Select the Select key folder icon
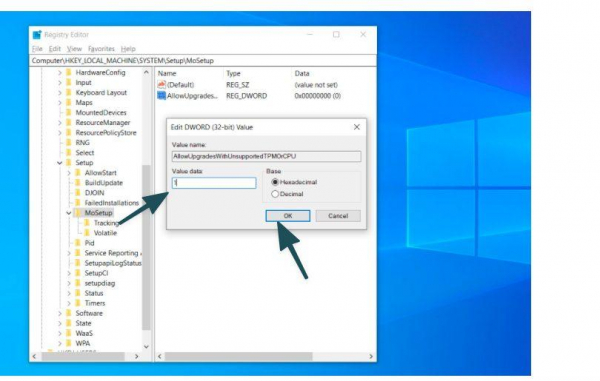Viewport: 600px width, 381px height. tap(69, 153)
